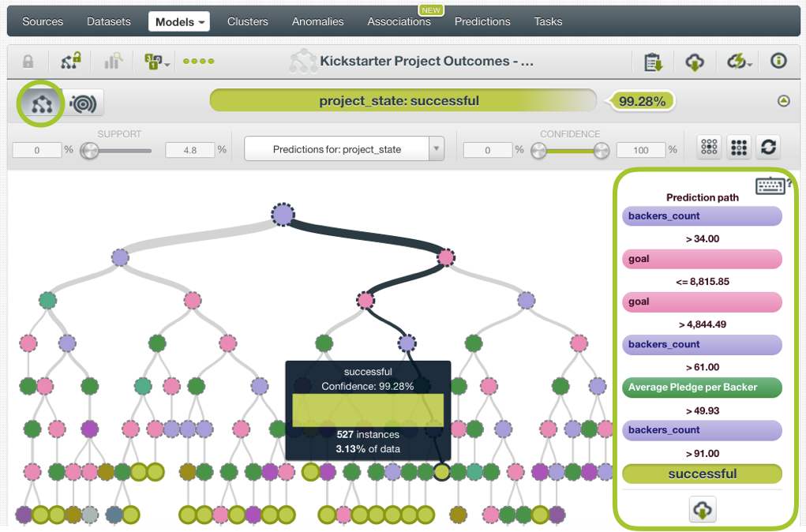Screen dimensions: 806x532
Task: Open the Predictions for: project_state dropdown
Action: [344, 149]
